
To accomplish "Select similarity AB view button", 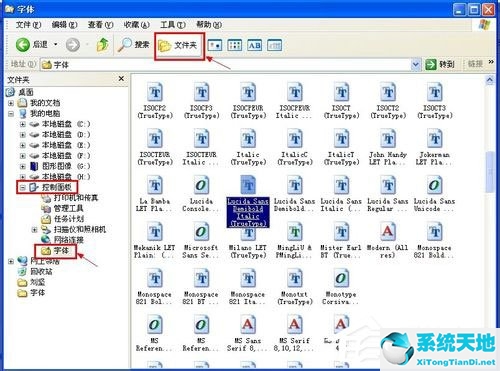I will click(255, 45).
